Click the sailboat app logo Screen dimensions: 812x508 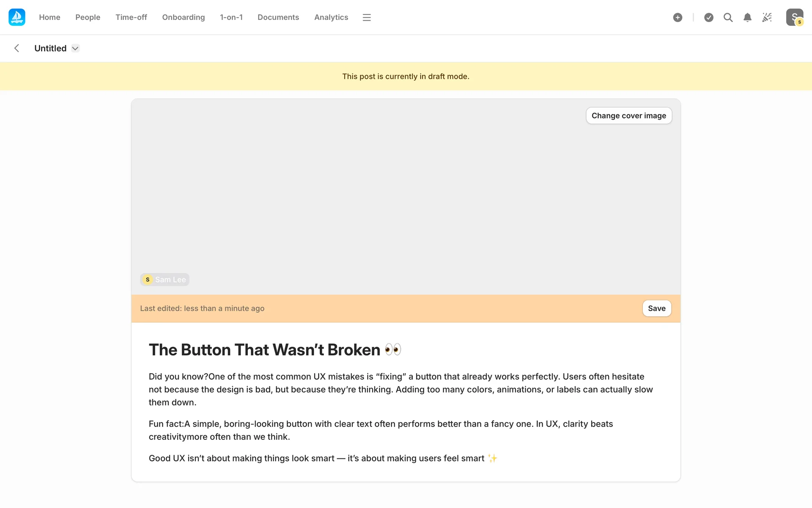point(17,17)
